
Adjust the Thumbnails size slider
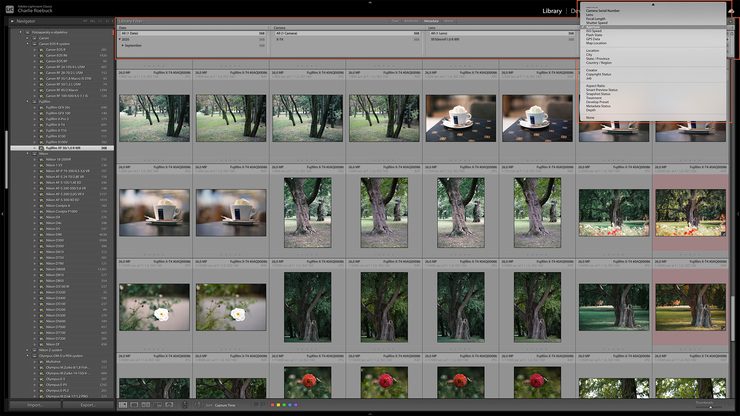710,407
